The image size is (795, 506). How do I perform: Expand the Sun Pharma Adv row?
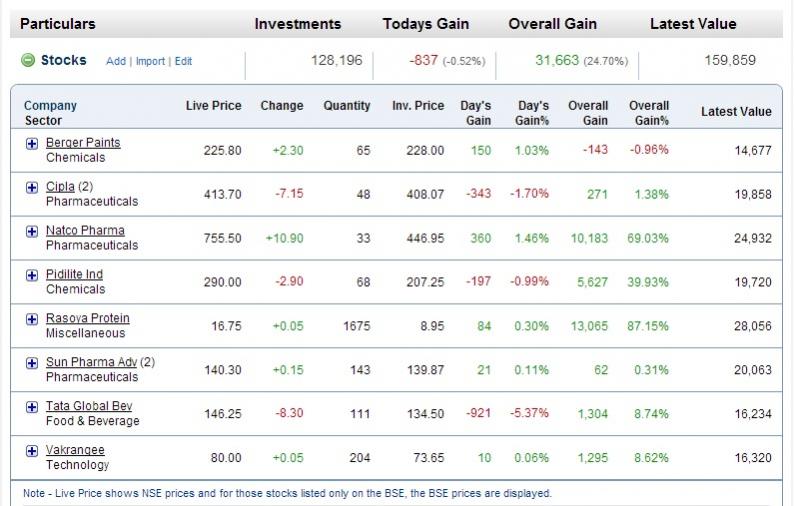click(x=32, y=363)
